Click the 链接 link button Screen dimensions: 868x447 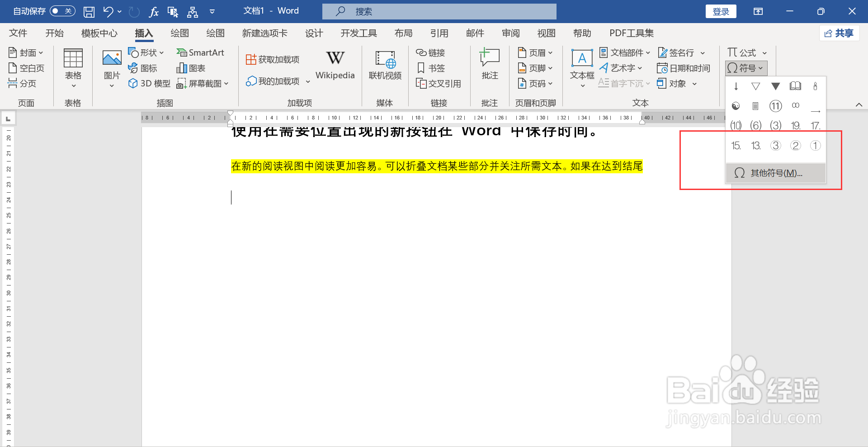pos(431,53)
